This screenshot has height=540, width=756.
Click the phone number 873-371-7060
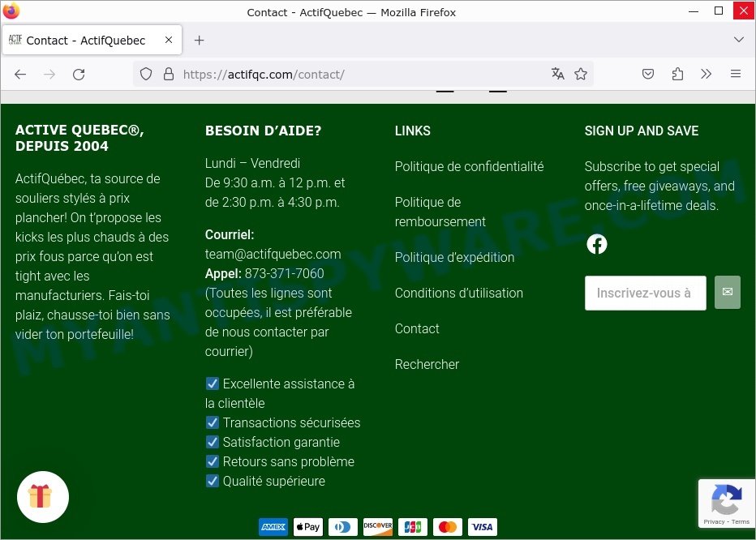point(285,273)
